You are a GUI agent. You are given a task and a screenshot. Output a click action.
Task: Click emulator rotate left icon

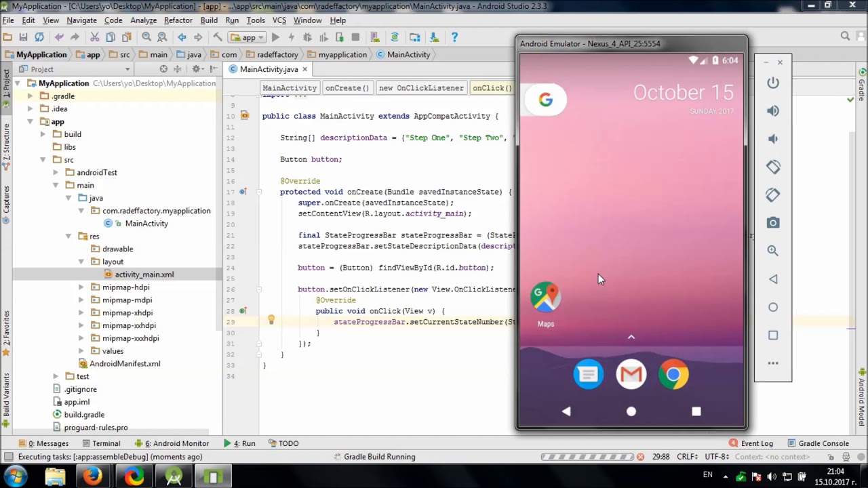pos(772,167)
